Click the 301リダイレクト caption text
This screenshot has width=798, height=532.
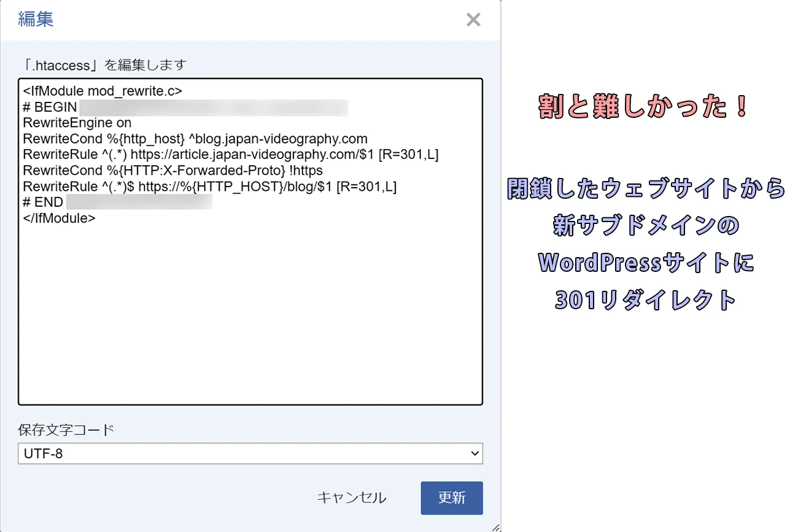646,300
